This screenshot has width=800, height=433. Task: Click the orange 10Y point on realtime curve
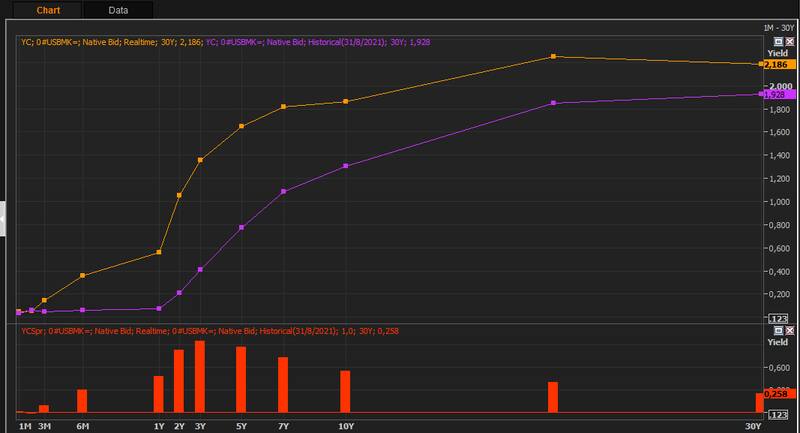tap(346, 101)
